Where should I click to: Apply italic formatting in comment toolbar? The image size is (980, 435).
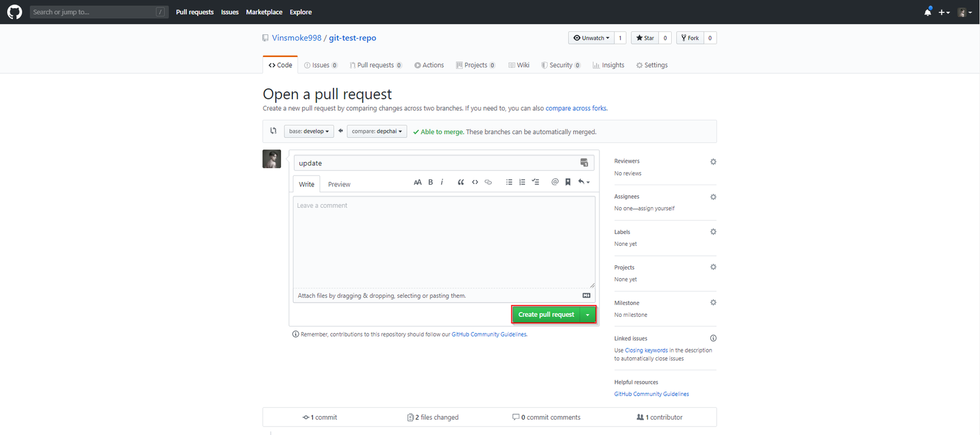point(442,182)
